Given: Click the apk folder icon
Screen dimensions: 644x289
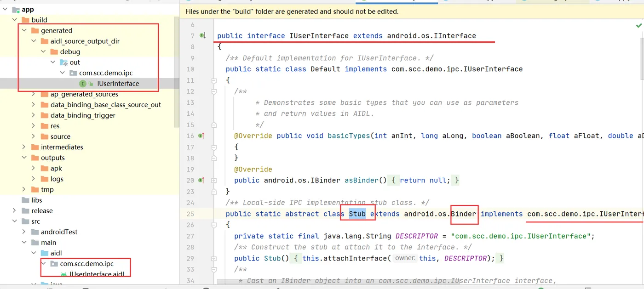Looking at the screenshot, I should click(44, 168).
